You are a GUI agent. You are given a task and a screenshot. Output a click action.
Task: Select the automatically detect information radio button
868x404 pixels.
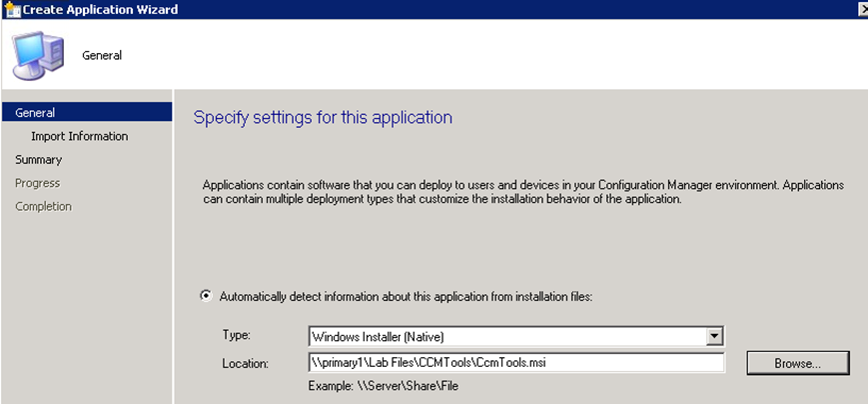206,296
